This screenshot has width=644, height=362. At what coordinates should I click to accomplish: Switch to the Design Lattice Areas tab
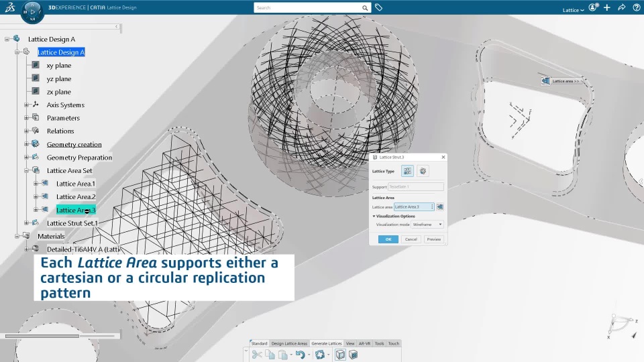click(289, 343)
